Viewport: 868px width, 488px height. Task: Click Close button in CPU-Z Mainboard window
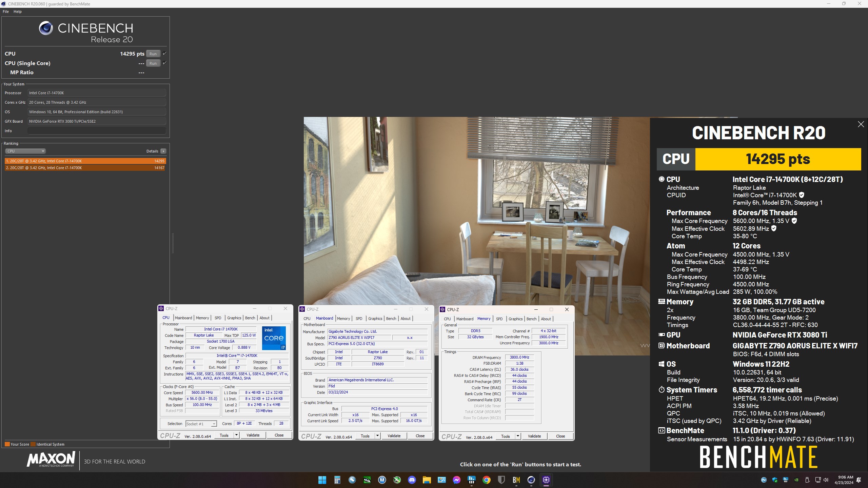(420, 436)
